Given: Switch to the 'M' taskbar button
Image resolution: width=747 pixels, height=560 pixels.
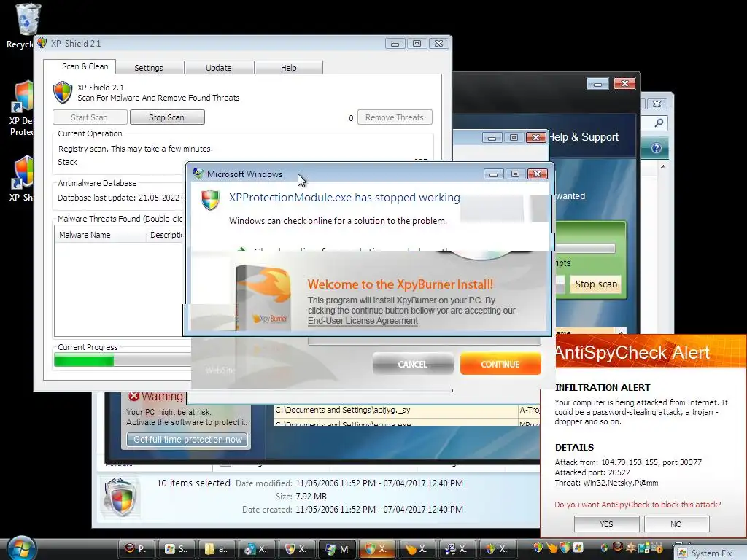Looking at the screenshot, I should click(336, 549).
